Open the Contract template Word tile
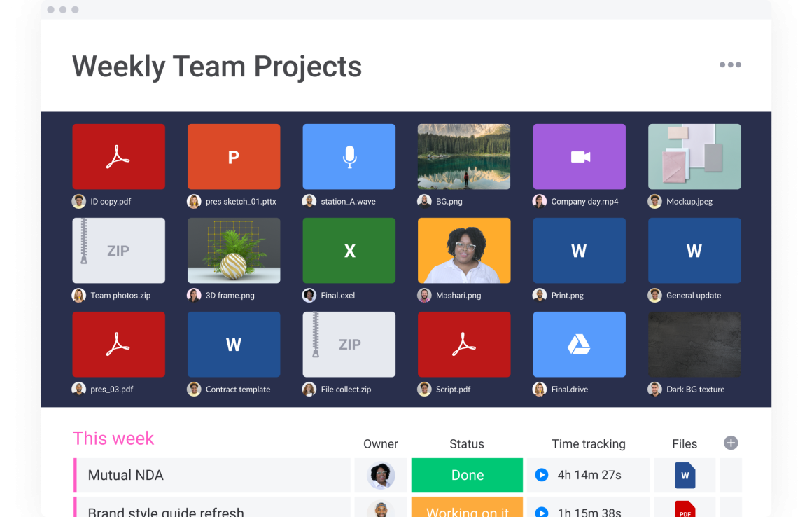Image resolution: width=812 pixels, height=517 pixels. [234, 344]
